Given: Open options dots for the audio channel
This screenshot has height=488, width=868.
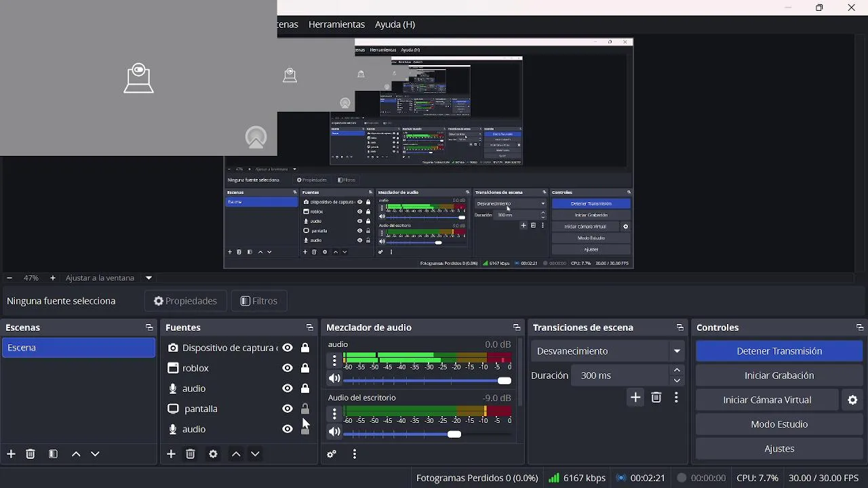Looking at the screenshot, I should point(334,361).
